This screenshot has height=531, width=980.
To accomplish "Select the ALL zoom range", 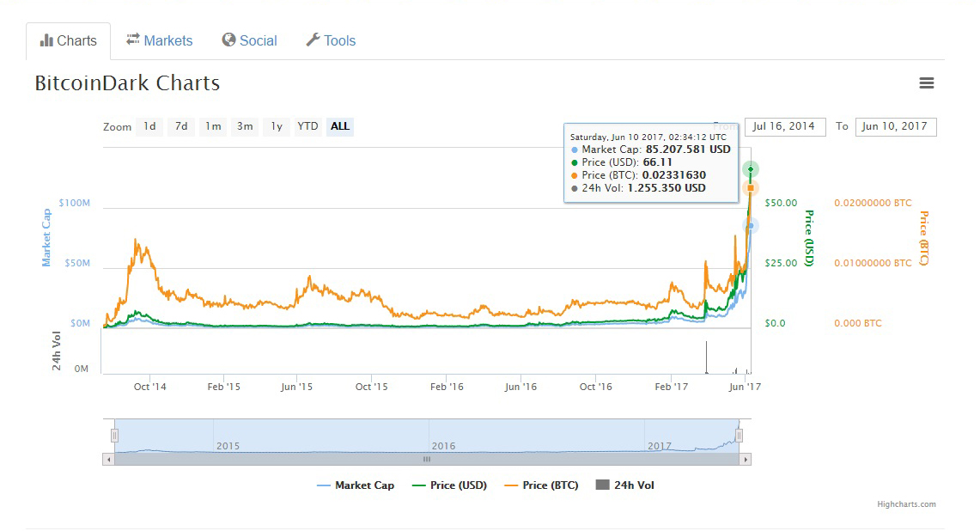I will (x=340, y=126).
